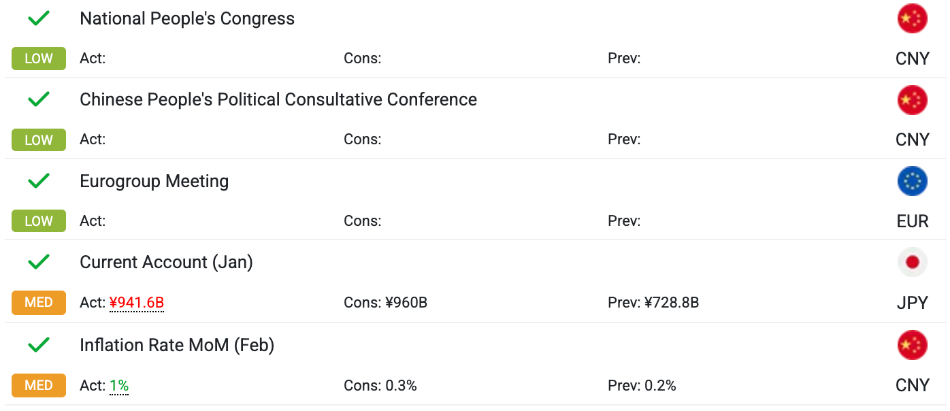Click the China flag beside National People's Congress

click(x=912, y=19)
